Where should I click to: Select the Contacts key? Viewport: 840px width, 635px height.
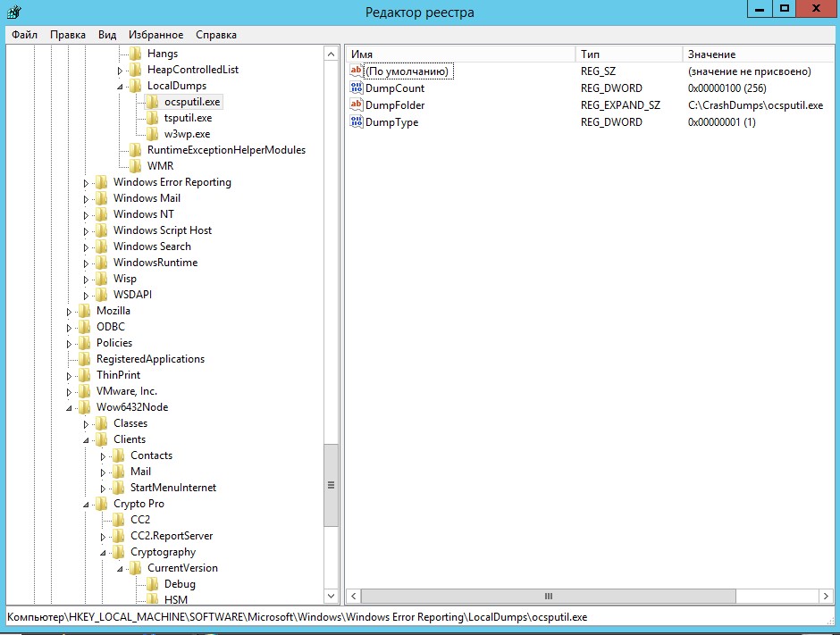[x=151, y=455]
